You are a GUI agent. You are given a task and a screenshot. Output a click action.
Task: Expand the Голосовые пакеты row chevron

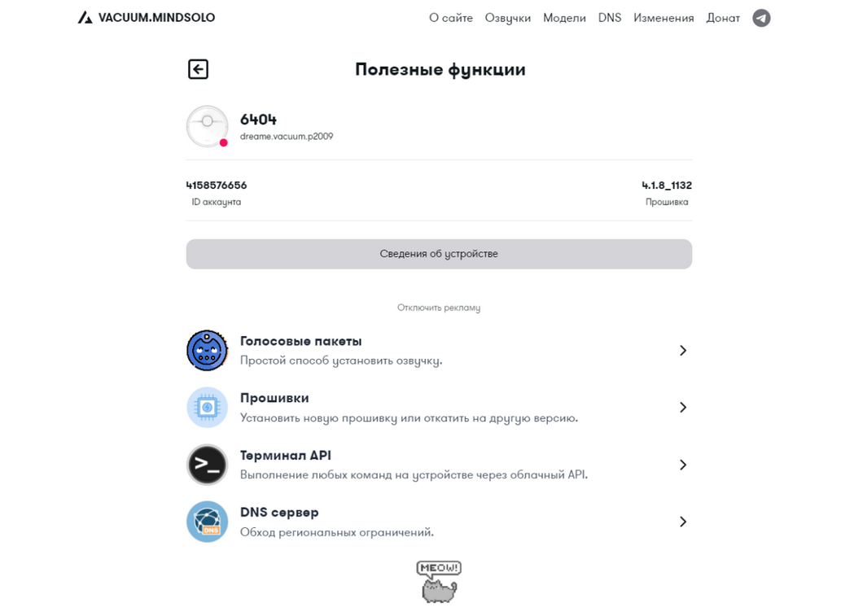tap(682, 350)
